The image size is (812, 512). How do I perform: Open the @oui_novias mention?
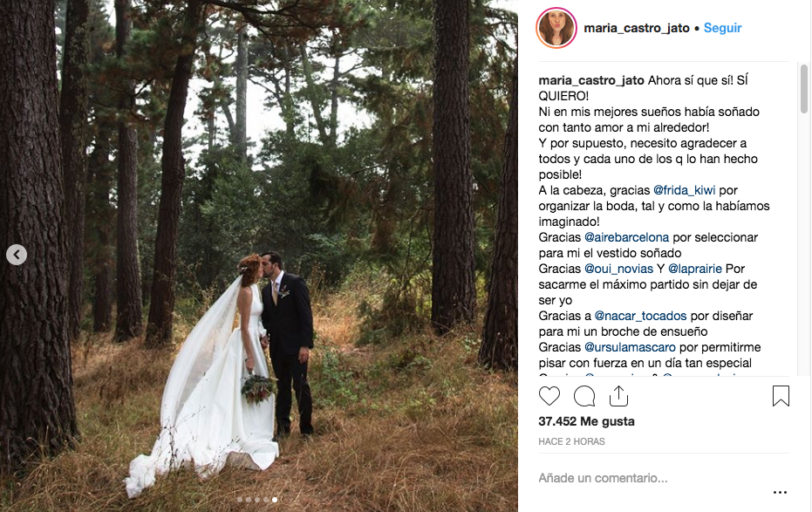[619, 269]
